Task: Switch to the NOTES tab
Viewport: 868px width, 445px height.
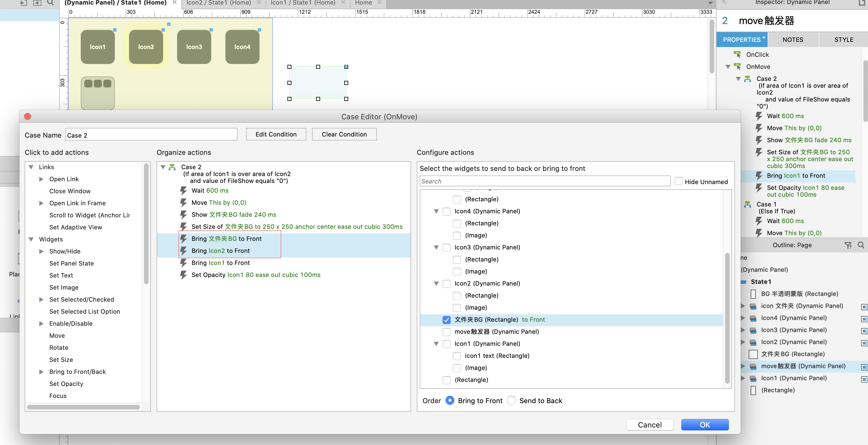Action: pos(793,40)
